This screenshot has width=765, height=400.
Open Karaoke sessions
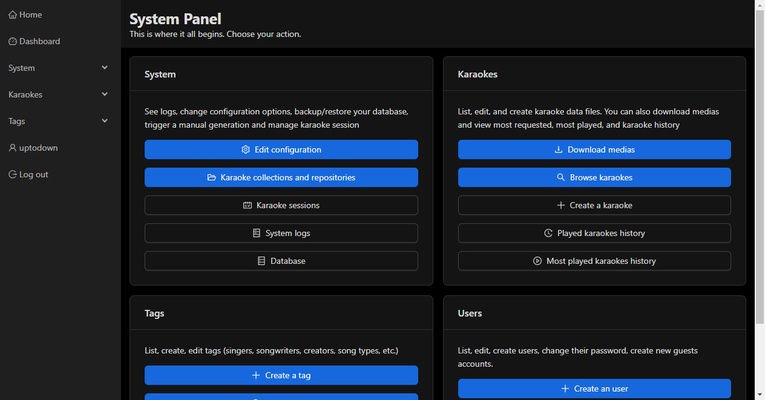[x=281, y=205]
